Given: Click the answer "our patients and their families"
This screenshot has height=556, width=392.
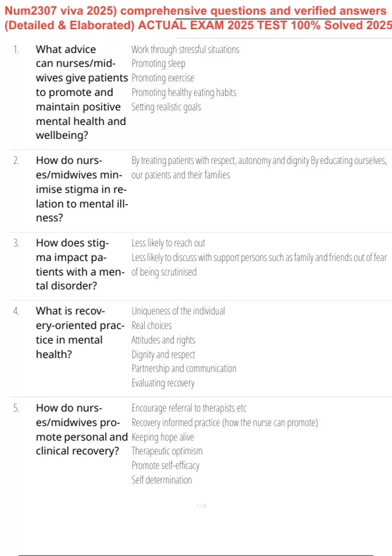Looking at the screenshot, I should pyautogui.click(x=181, y=175).
